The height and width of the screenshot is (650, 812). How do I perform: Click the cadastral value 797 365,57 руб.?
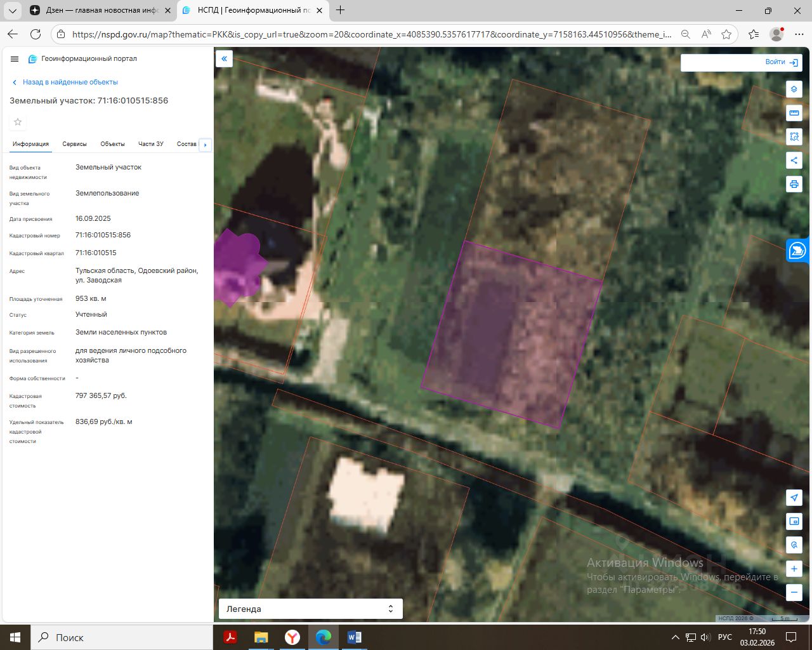click(101, 395)
